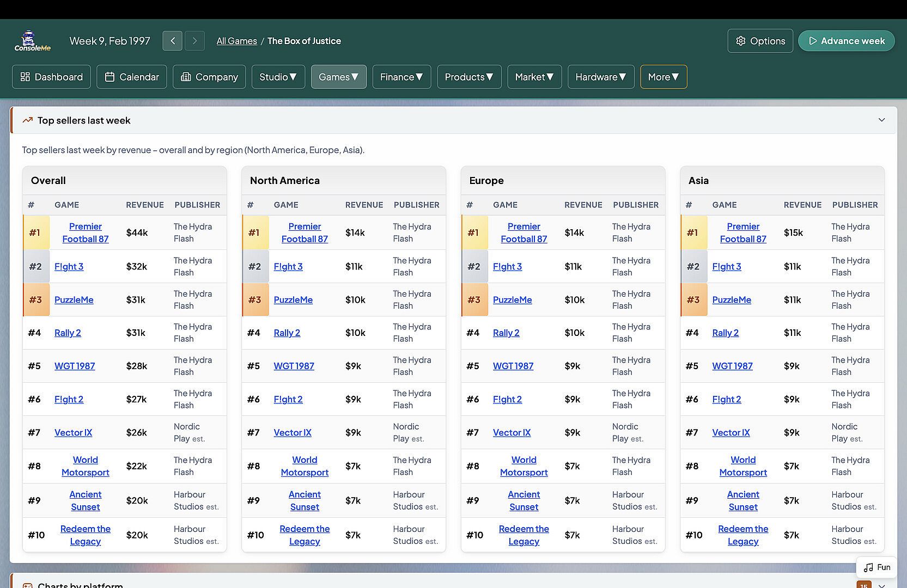Navigate to All Games breadcrumb link
Viewport: 907px width, 588px height.
(x=236, y=41)
